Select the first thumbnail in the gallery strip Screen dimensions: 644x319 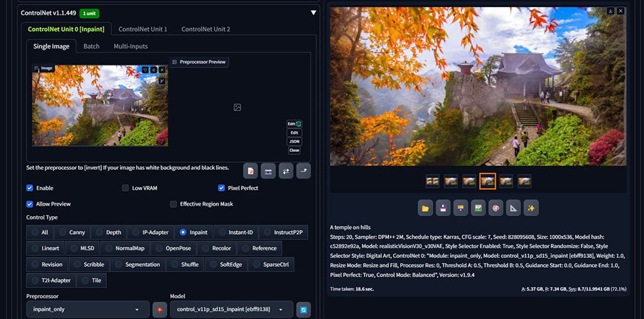pyautogui.click(x=433, y=182)
